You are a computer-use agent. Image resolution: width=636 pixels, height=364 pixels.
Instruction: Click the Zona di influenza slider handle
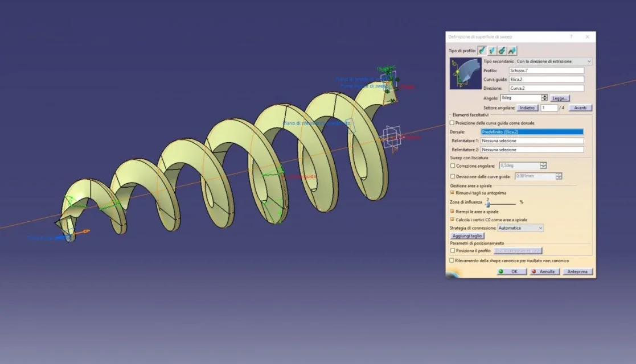click(x=488, y=203)
